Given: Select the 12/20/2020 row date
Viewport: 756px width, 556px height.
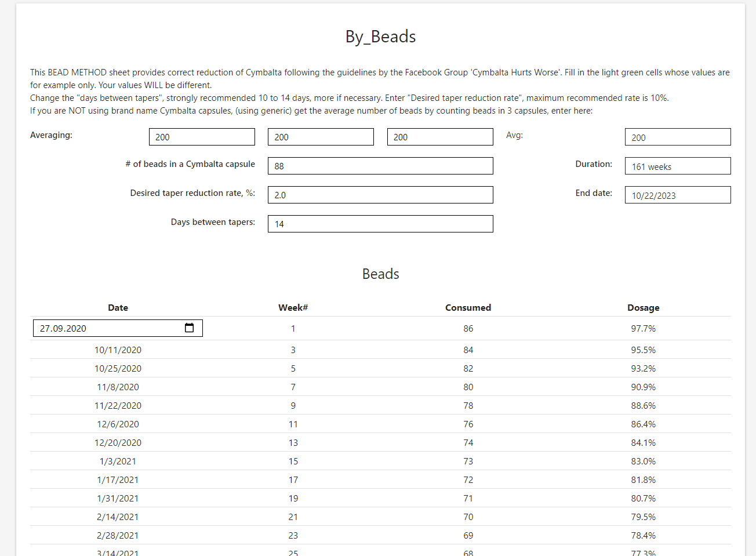Looking at the screenshot, I should (x=118, y=442).
